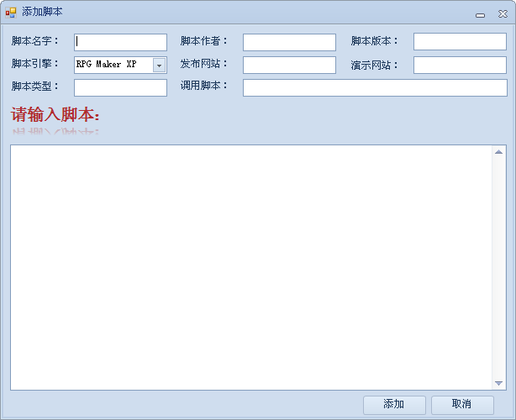Click inside the large script text area
The image size is (516, 420).
pos(251,267)
